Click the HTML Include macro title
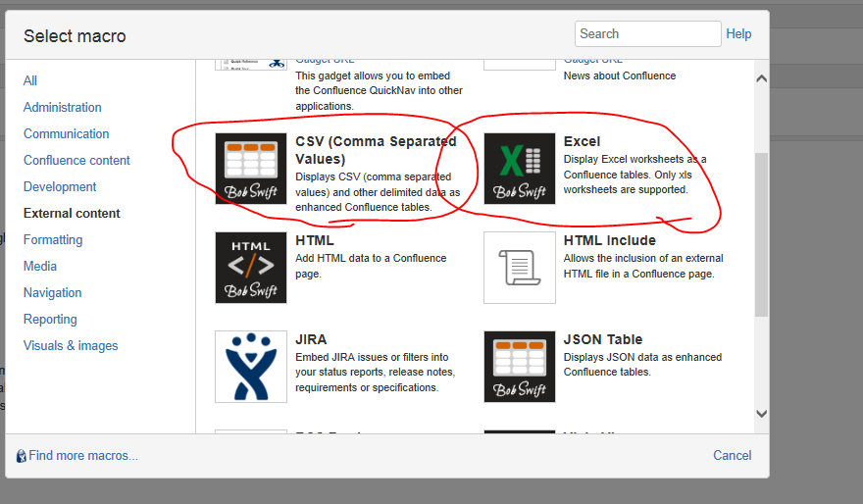Image resolution: width=863 pixels, height=504 pixels. 609,240
